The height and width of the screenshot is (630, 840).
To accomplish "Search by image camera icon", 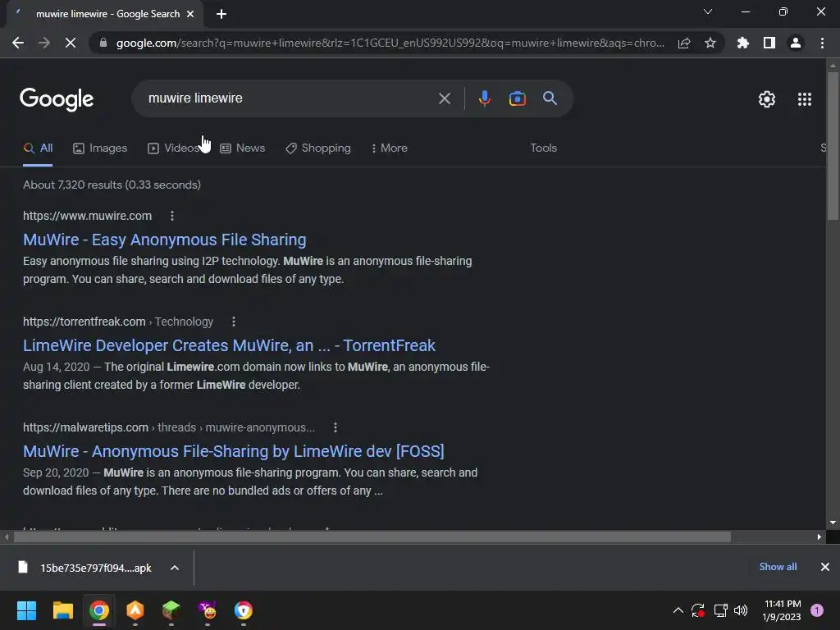I will coord(517,98).
